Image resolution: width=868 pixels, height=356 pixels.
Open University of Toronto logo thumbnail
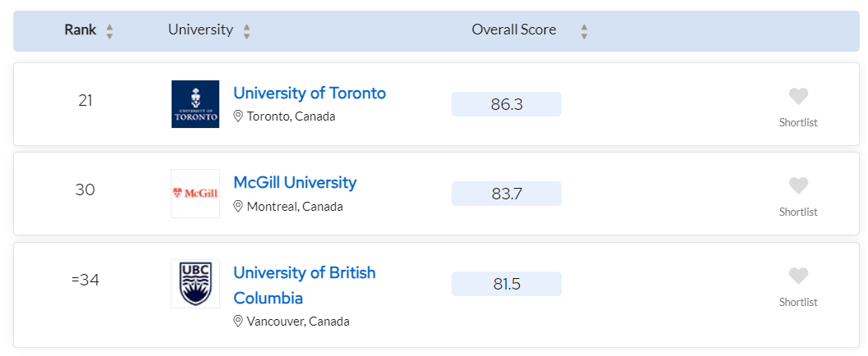(x=195, y=104)
